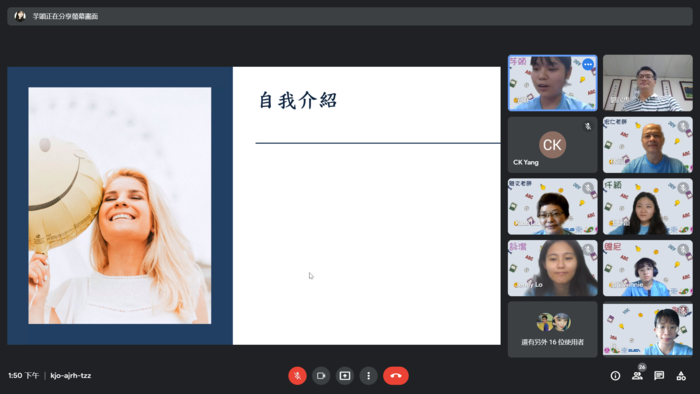This screenshot has height=394, width=700.
Task: Click the 1:50 下午 time display
Action: click(x=24, y=376)
